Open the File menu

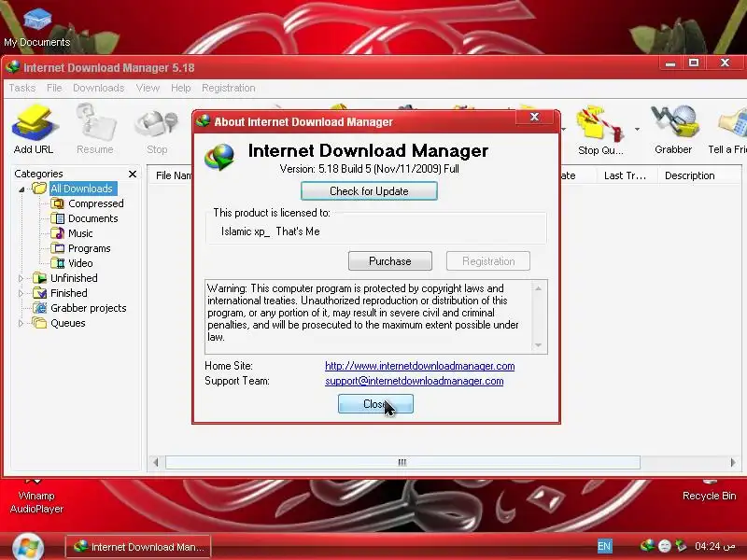point(54,88)
